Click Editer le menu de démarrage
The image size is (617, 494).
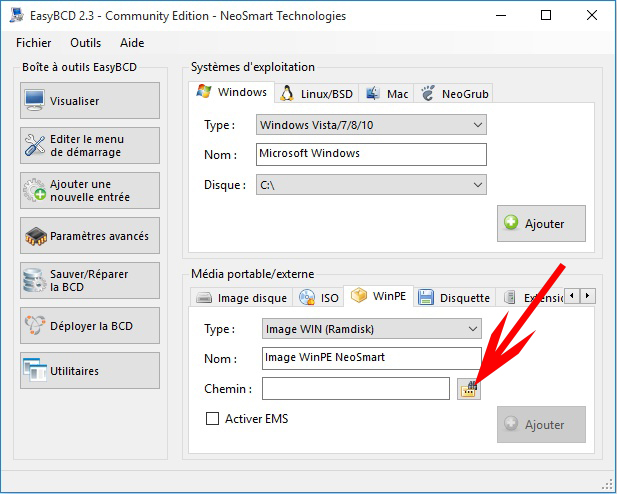pos(90,146)
